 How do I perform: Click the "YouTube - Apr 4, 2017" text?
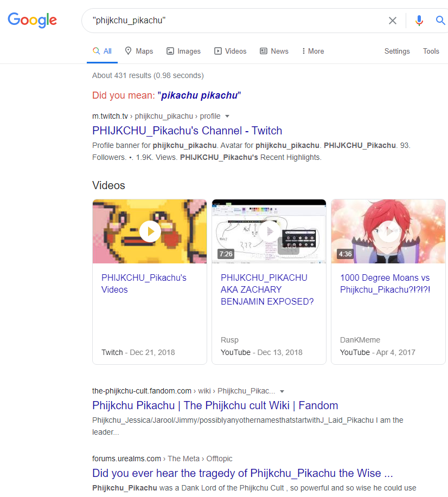pos(377,352)
